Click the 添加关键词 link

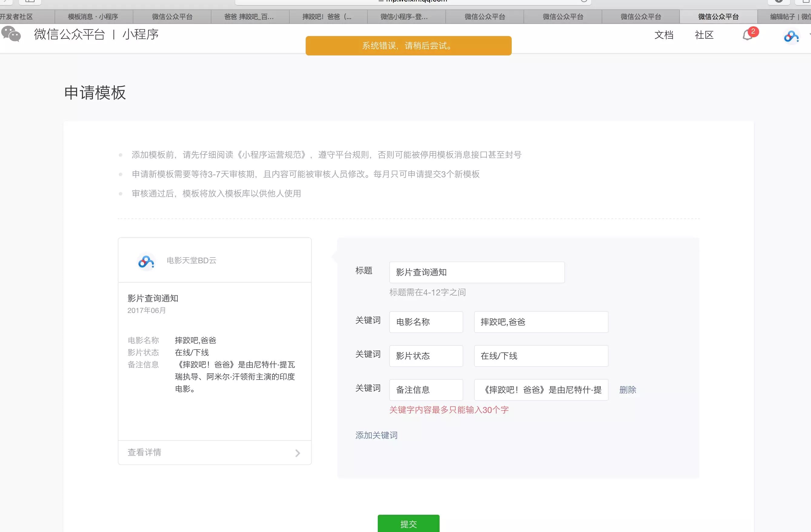pos(376,435)
